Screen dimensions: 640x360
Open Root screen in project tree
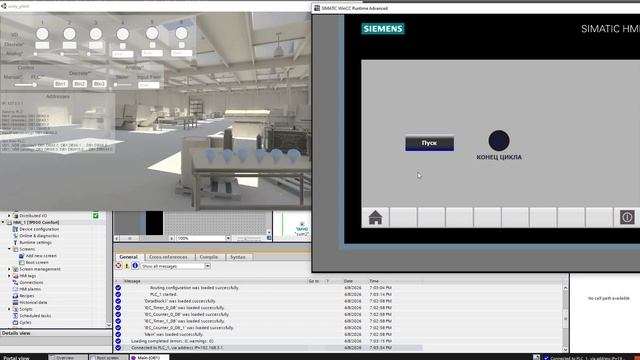37,262
